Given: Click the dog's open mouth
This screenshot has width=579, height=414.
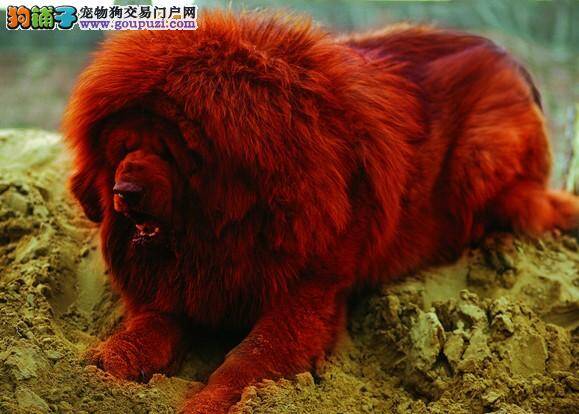Looking at the screenshot, I should point(146,232).
